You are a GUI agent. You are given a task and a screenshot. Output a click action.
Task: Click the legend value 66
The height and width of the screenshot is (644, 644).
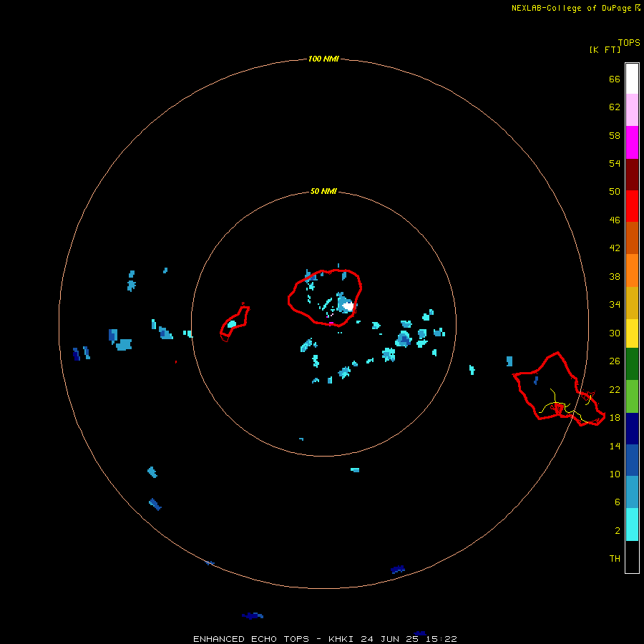pos(615,79)
